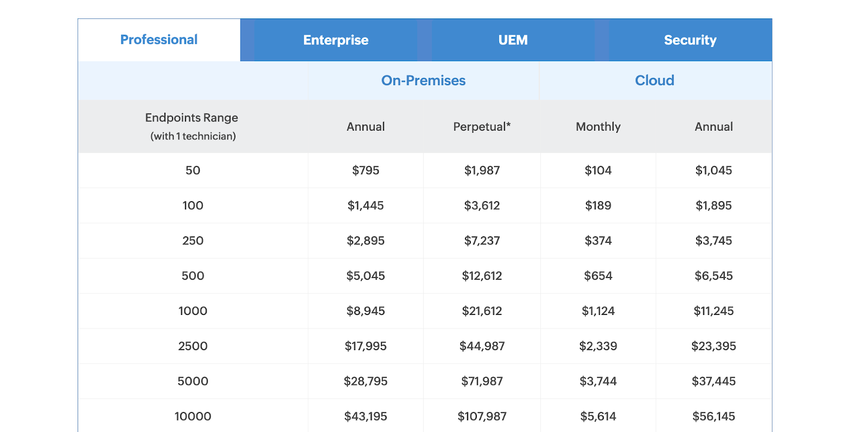Select the $1,045 cloud annual price

713,170
